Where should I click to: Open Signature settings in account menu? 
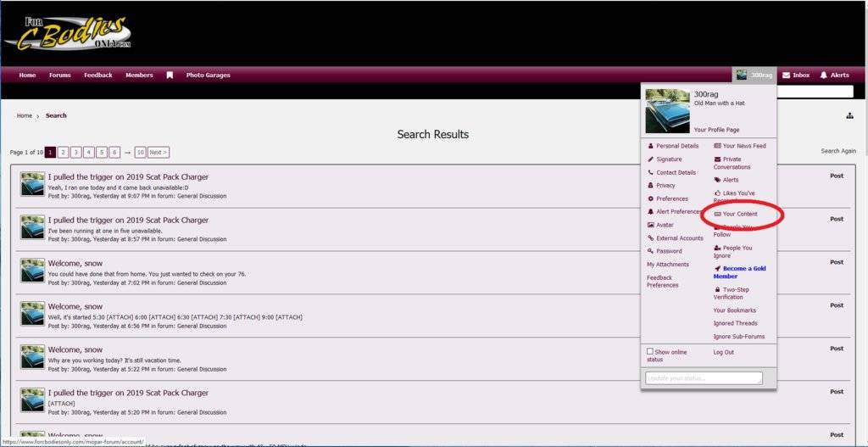[x=668, y=159]
